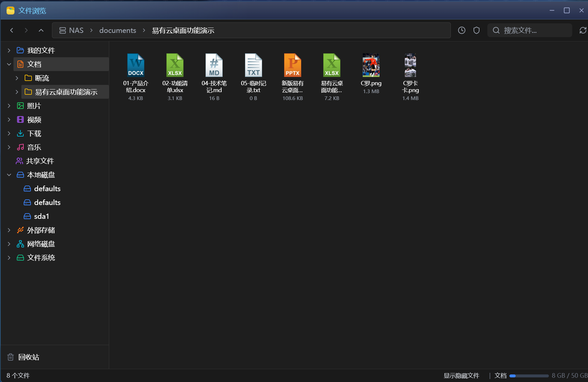Collapse the 文档 tree node
This screenshot has width=588, height=382.
(x=9, y=64)
